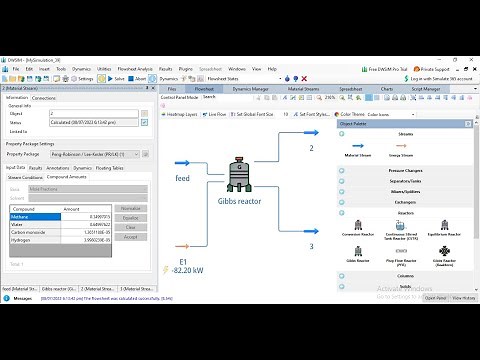Pin the 2 (Material Stream) panel
This screenshot has height=360, width=480.
(147, 88)
